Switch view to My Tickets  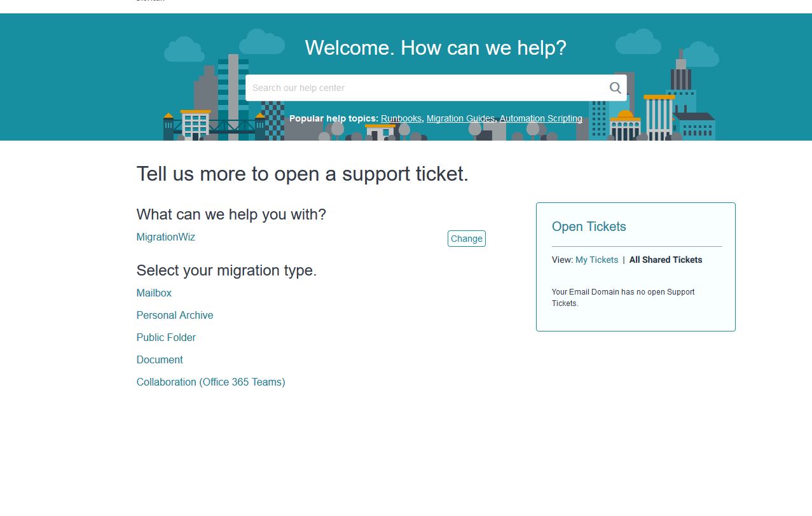tap(596, 260)
